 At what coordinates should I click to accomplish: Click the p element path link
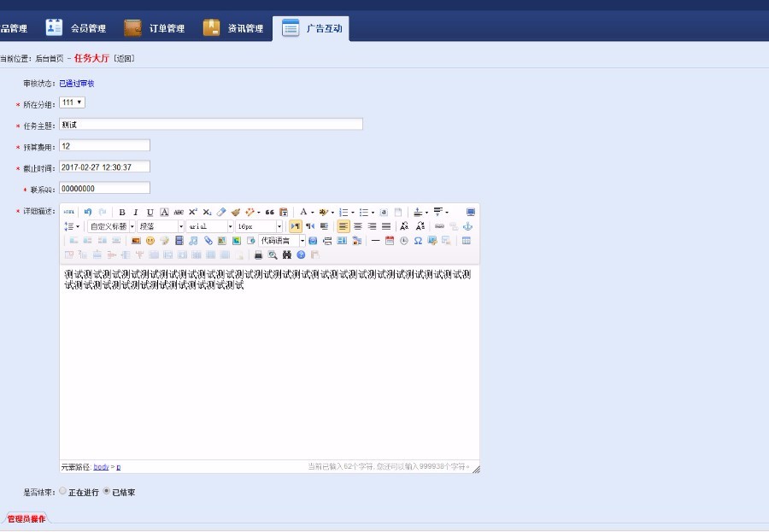118,467
